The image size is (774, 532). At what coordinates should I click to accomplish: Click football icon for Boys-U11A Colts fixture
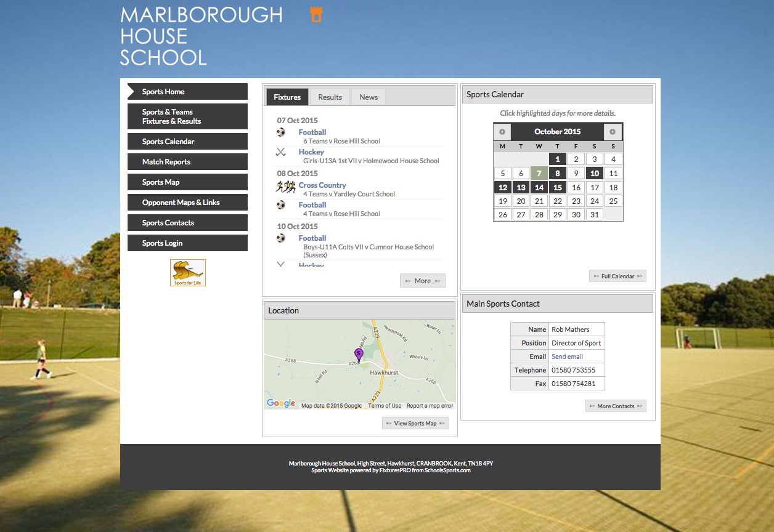(281, 238)
